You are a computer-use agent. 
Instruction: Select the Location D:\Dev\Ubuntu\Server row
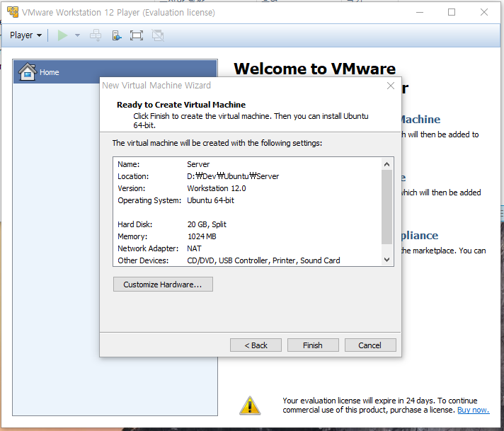[248, 176]
